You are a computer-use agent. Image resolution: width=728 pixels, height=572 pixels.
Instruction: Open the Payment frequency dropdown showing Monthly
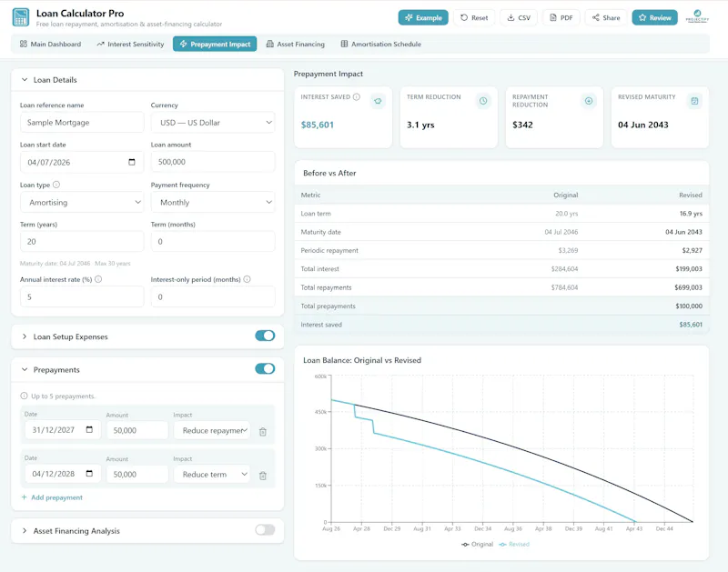tap(213, 202)
